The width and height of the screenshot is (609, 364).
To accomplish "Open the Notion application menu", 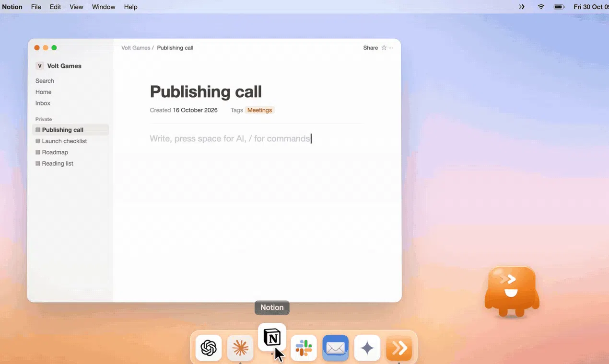I will 12,7.
